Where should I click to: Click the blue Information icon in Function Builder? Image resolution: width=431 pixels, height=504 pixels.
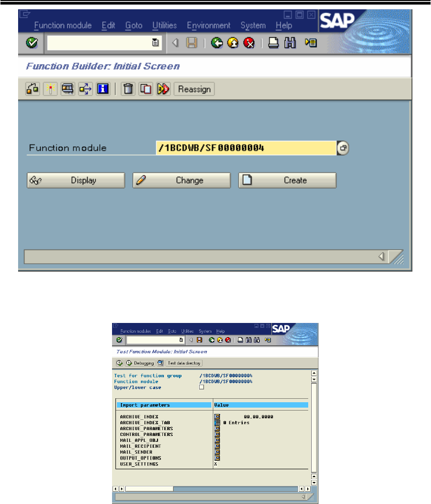[103, 89]
